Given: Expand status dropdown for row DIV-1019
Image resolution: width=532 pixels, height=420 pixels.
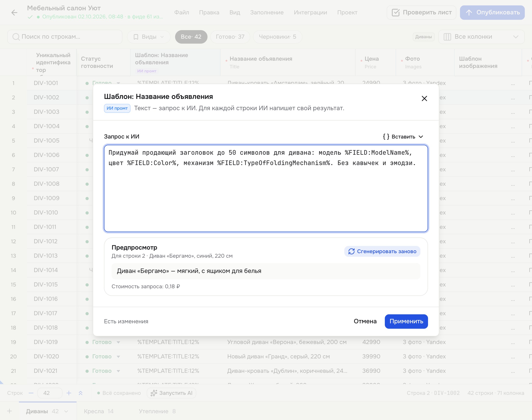Looking at the screenshot, I should [x=118, y=342].
